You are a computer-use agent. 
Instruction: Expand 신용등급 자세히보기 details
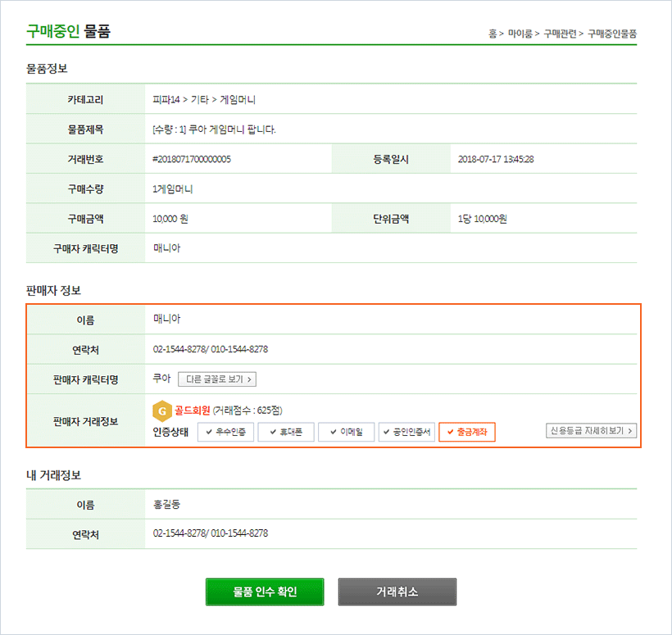(x=591, y=431)
